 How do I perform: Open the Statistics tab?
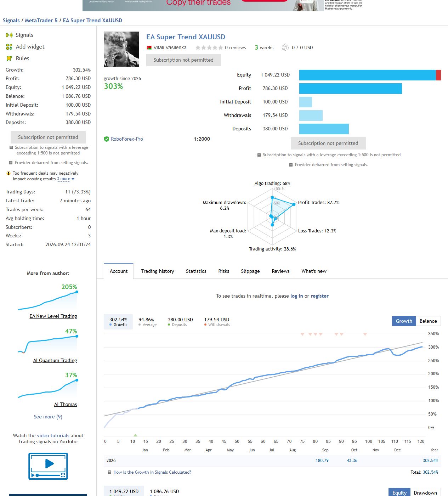(196, 271)
